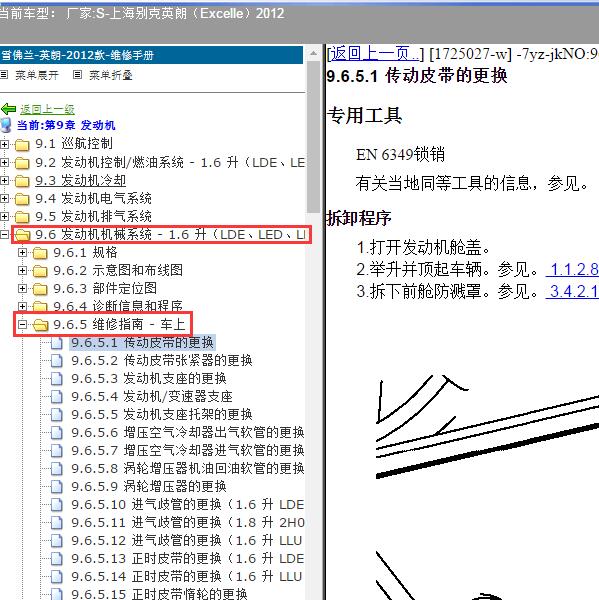Open 9.6.5.11 进气歧管的更换 1.8升 page
The image size is (599, 600).
(x=188, y=523)
